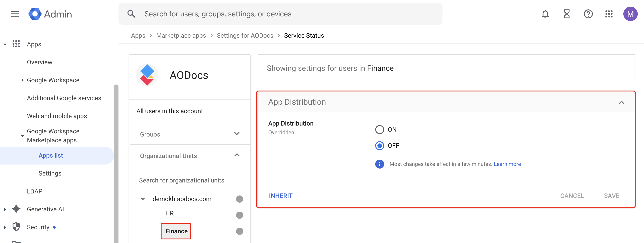
Task: Click the Google Admin logo
Action: pyautogui.click(x=50, y=14)
